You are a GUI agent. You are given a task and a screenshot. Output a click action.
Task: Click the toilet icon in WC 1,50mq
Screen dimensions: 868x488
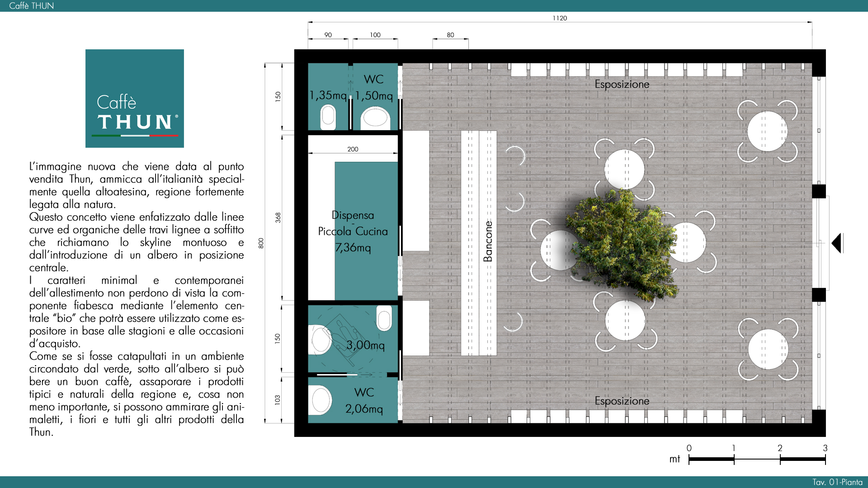coord(375,117)
